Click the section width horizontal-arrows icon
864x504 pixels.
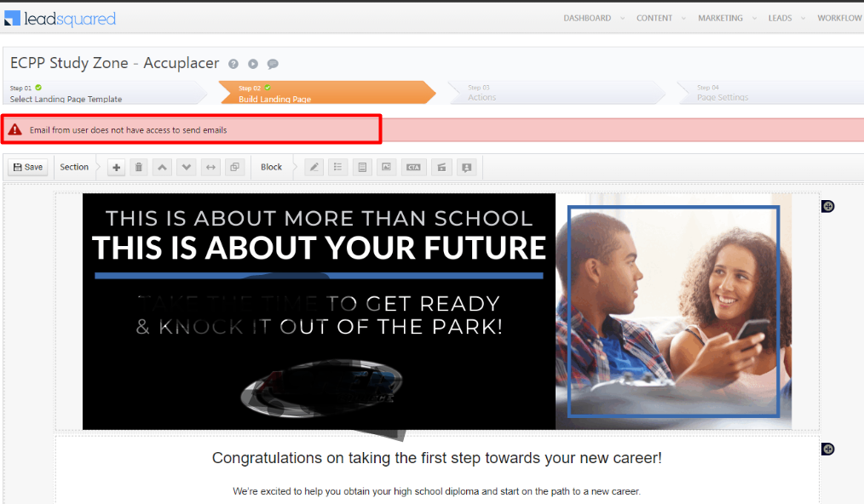pos(211,168)
